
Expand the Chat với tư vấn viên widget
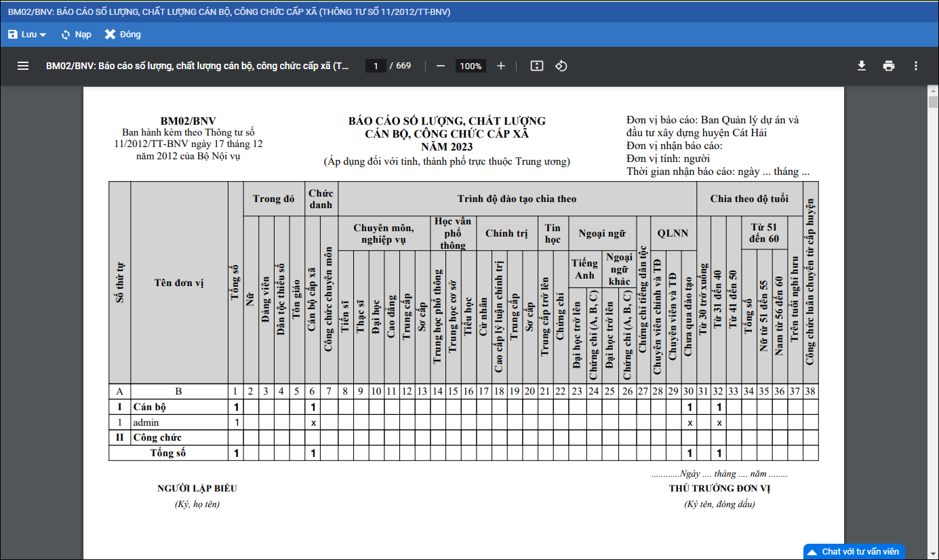point(854,551)
